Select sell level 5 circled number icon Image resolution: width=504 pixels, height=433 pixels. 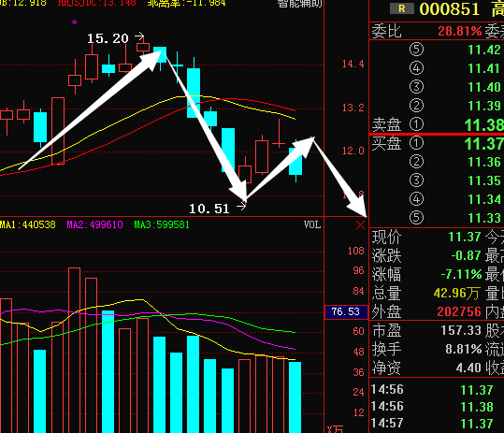[x=416, y=50]
